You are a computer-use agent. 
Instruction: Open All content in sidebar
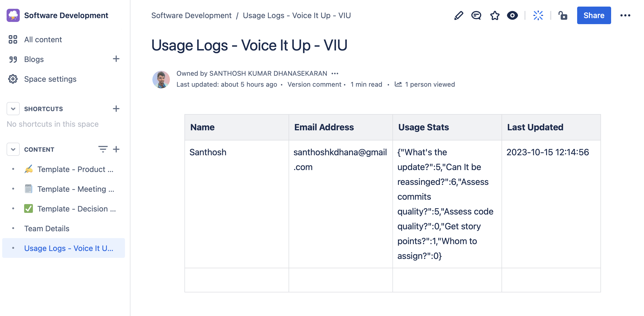tap(43, 39)
